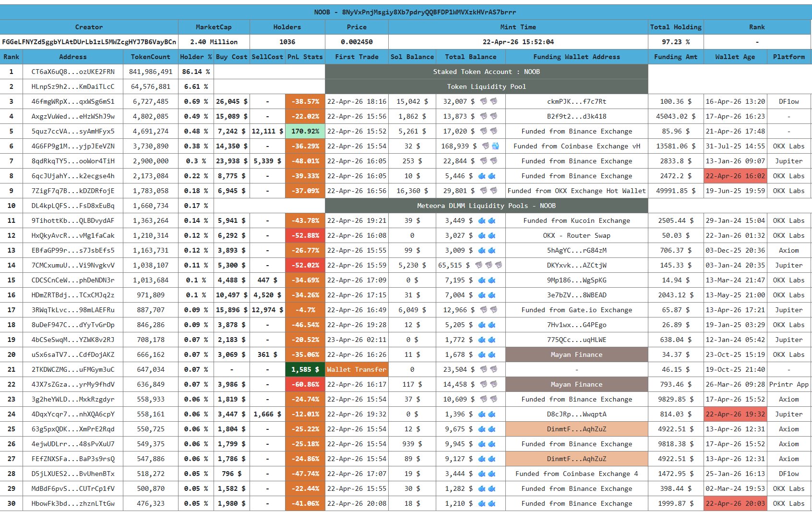Click the Funding Wallet Address column header

(576, 57)
